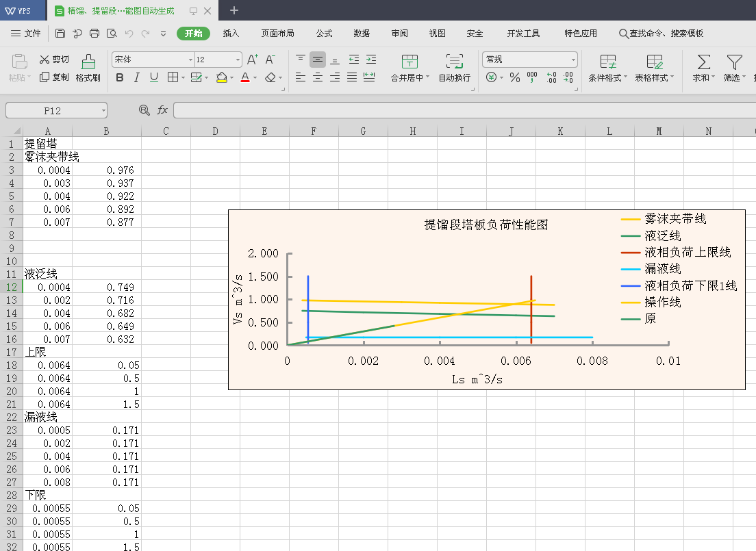Screen dimensions: 756x551
Task: Toggle top vertical alignment
Action: 301,60
